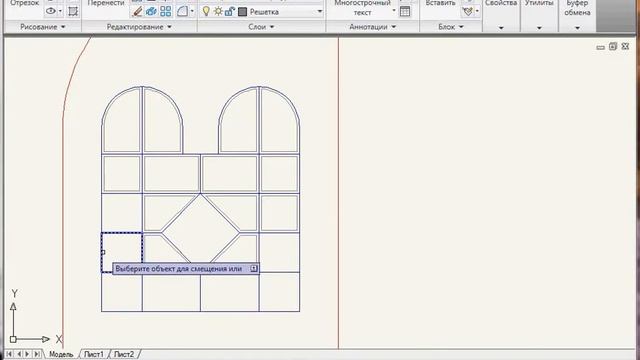This screenshot has height=360, width=640.
Task: Click the fillet corner icon
Action: pos(182,11)
